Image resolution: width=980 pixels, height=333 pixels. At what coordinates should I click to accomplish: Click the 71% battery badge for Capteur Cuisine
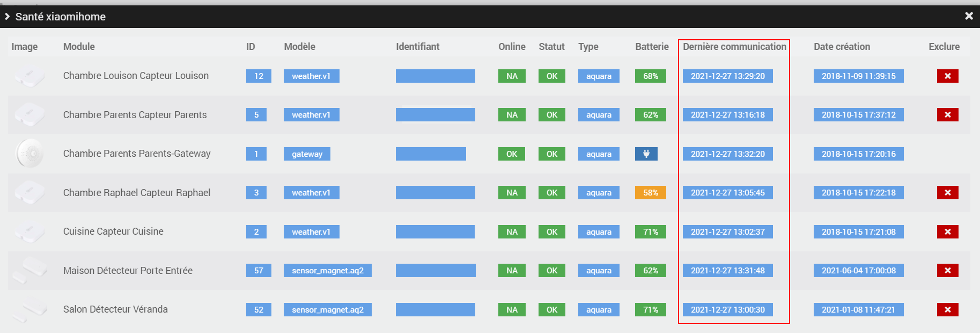coord(650,232)
